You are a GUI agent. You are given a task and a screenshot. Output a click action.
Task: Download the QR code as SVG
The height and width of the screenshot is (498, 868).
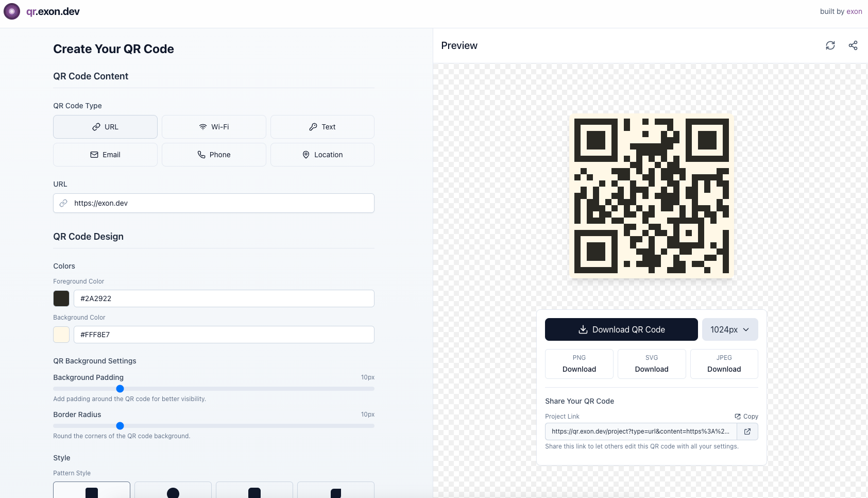tap(652, 364)
